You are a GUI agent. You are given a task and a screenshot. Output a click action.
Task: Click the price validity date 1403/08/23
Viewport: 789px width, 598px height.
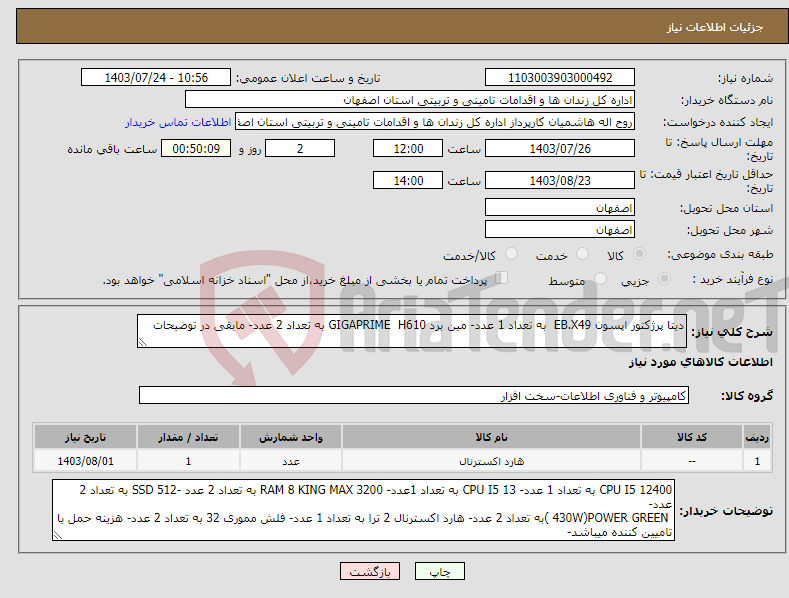point(560,180)
